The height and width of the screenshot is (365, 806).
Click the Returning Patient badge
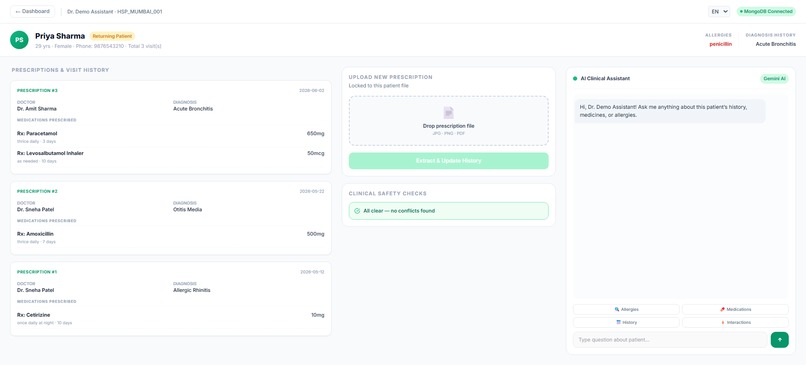click(x=112, y=36)
